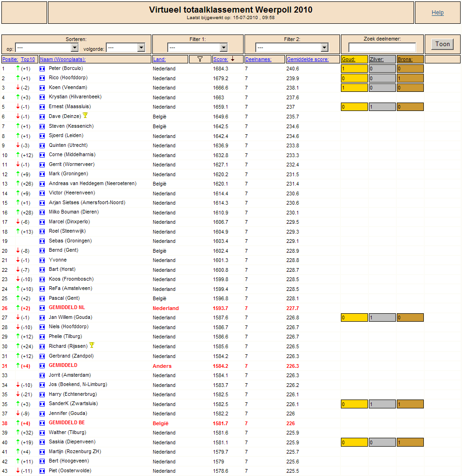Expand the Filter 1 dropdown
The image size is (462, 476).
(197, 48)
